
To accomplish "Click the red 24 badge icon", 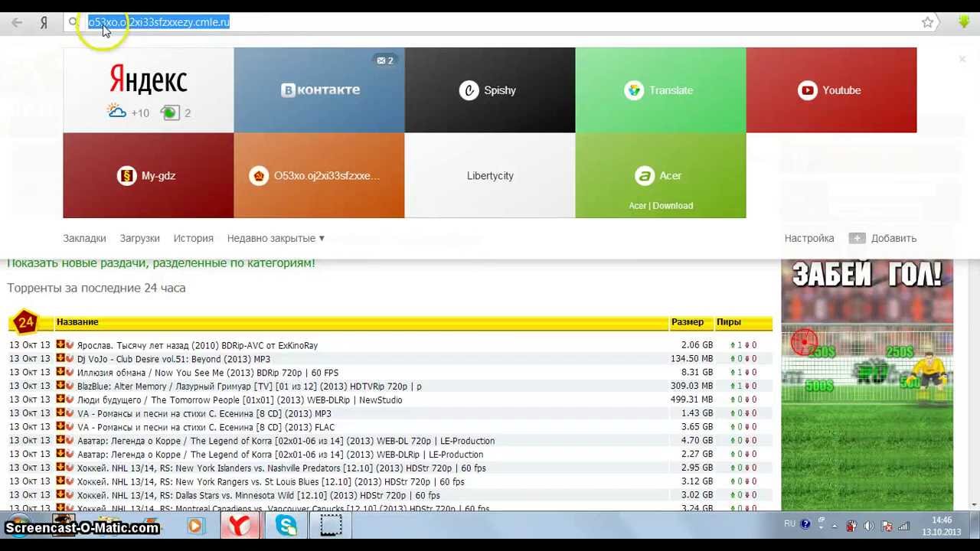I will 25,322.
